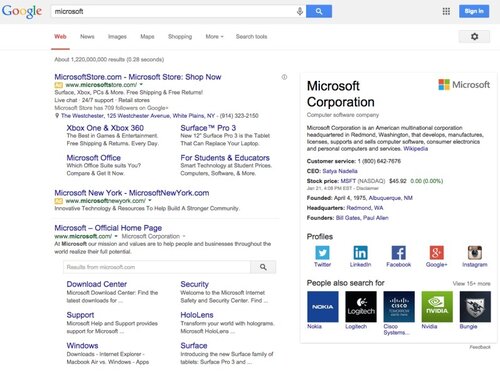Image resolution: width=500 pixels, height=376 pixels.
Task: Click the Logitech thumbnail
Action: pyautogui.click(x=361, y=307)
